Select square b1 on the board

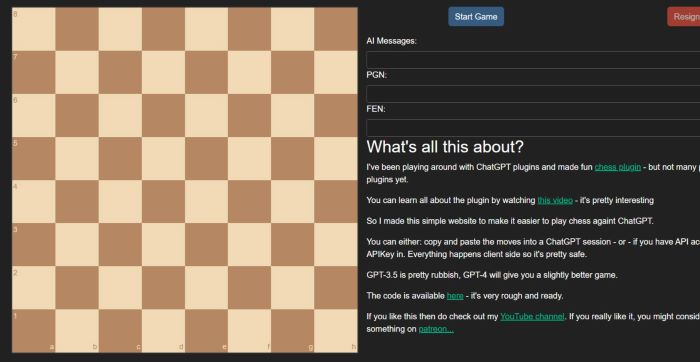(x=77, y=331)
